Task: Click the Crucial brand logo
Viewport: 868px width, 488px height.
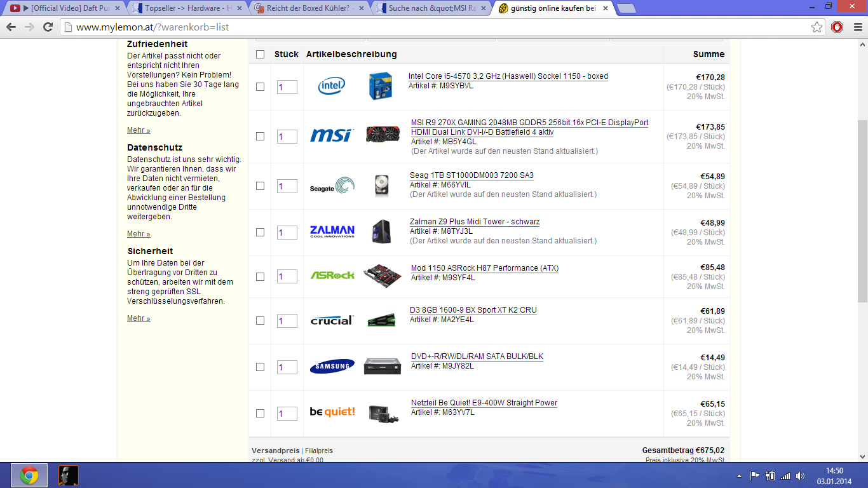Action: click(x=332, y=320)
